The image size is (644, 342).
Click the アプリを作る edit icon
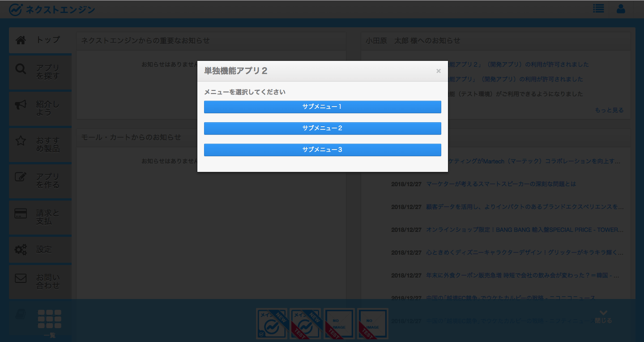pos(21,177)
